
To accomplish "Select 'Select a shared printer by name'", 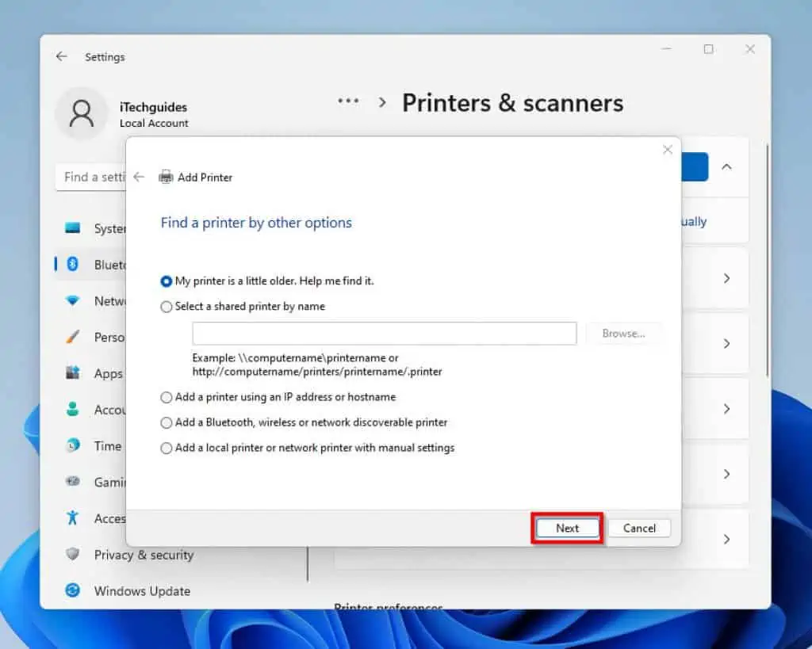I will coord(167,307).
